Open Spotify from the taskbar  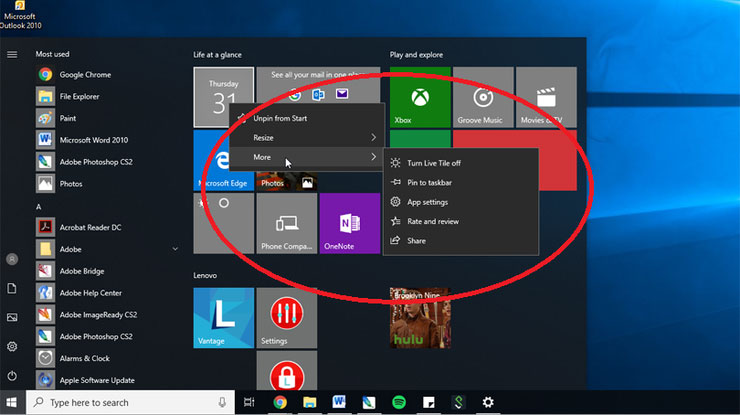399,402
